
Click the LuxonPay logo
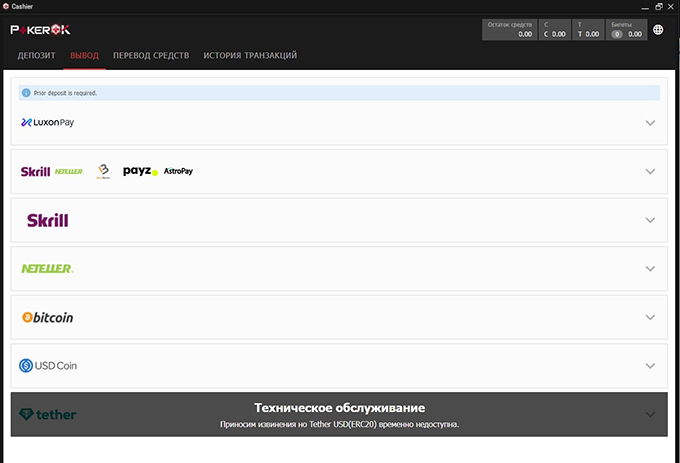[48, 123]
